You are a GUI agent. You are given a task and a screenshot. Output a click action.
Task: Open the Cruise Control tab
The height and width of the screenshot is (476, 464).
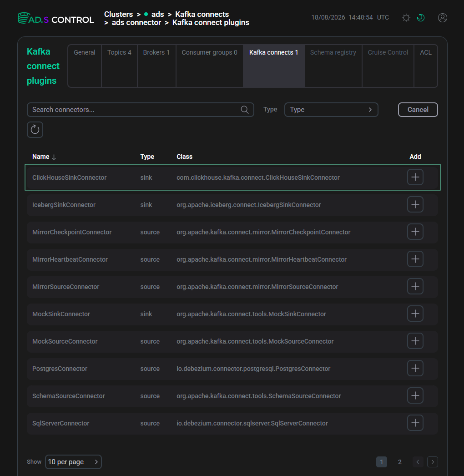pos(388,66)
